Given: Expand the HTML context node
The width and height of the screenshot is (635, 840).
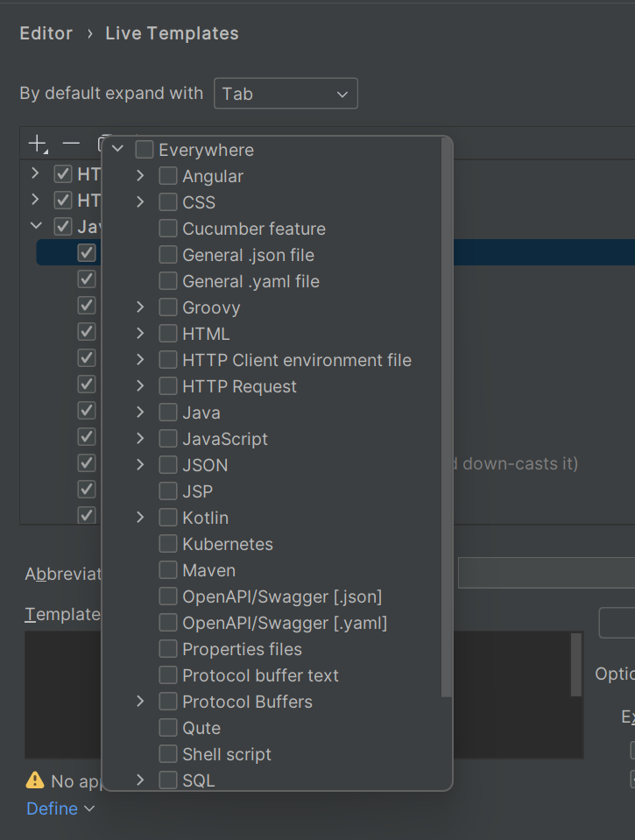Looking at the screenshot, I should pyautogui.click(x=140, y=333).
